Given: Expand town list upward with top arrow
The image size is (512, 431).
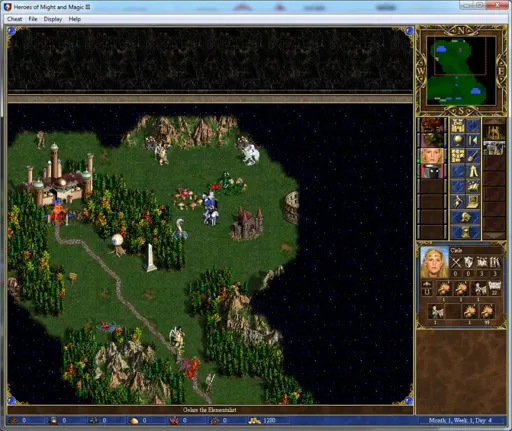Looking at the screenshot, I should click(x=494, y=121).
